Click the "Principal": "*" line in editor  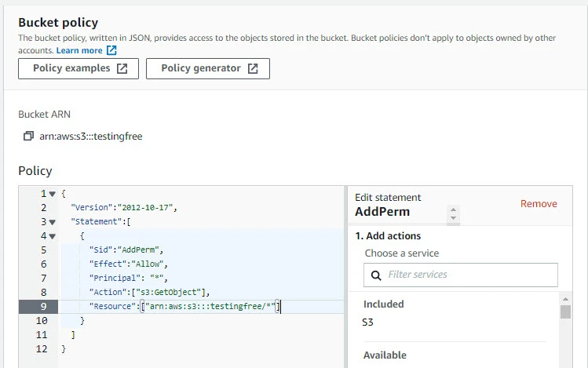point(128,279)
